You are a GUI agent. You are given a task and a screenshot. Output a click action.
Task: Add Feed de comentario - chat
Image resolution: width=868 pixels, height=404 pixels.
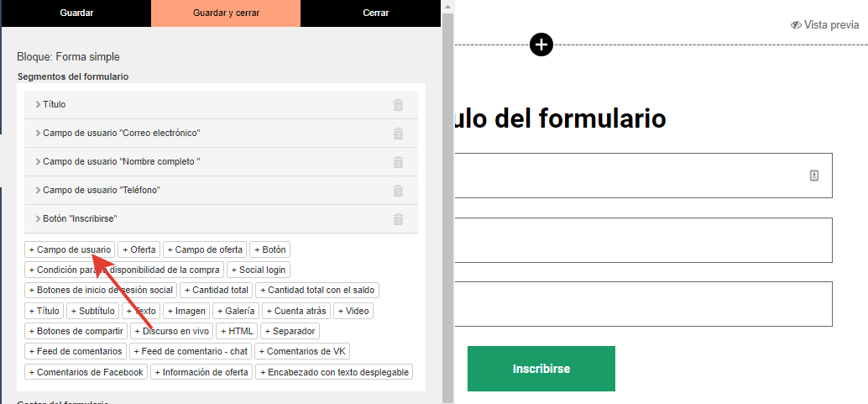191,351
